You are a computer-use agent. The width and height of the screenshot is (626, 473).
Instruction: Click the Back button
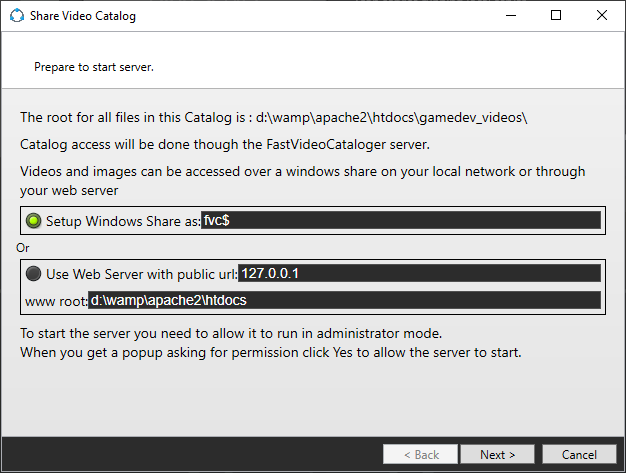(x=420, y=454)
